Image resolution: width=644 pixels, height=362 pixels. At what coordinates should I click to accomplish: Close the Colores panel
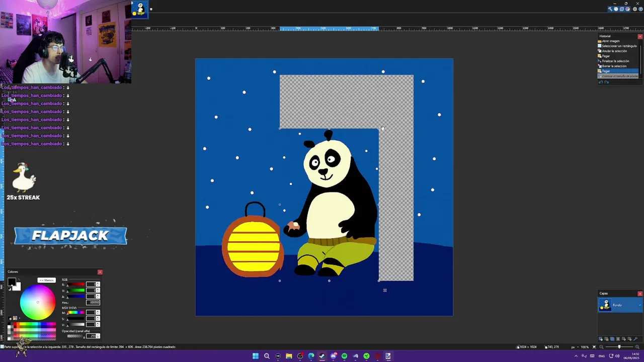tap(100, 272)
